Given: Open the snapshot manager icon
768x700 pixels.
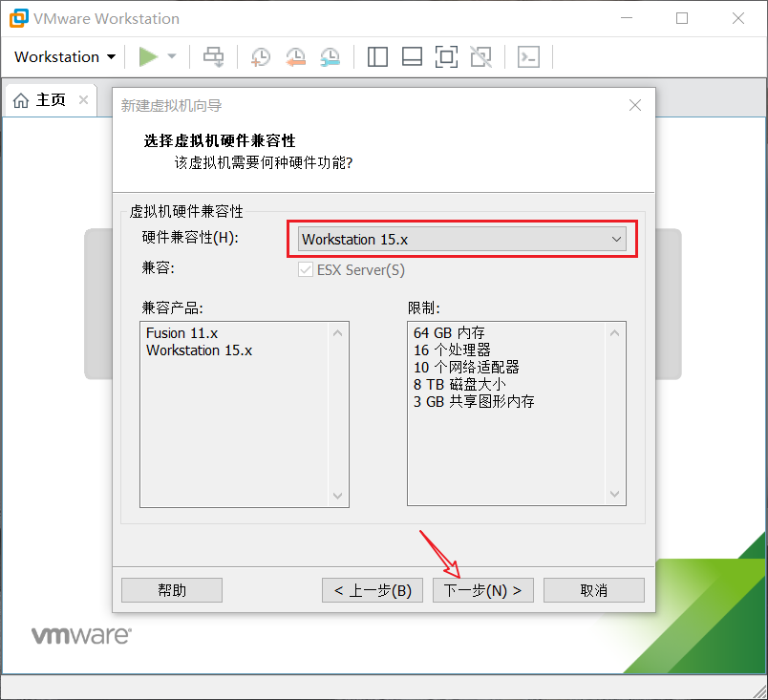Looking at the screenshot, I should point(331,56).
